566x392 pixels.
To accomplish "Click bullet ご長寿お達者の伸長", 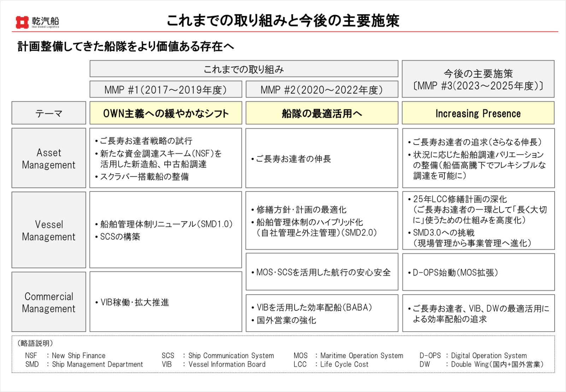I will [291, 159].
